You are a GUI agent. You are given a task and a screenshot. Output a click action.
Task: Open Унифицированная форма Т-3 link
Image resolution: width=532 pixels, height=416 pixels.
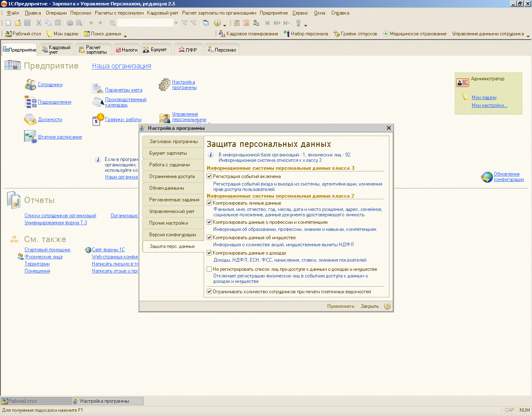coord(56,223)
